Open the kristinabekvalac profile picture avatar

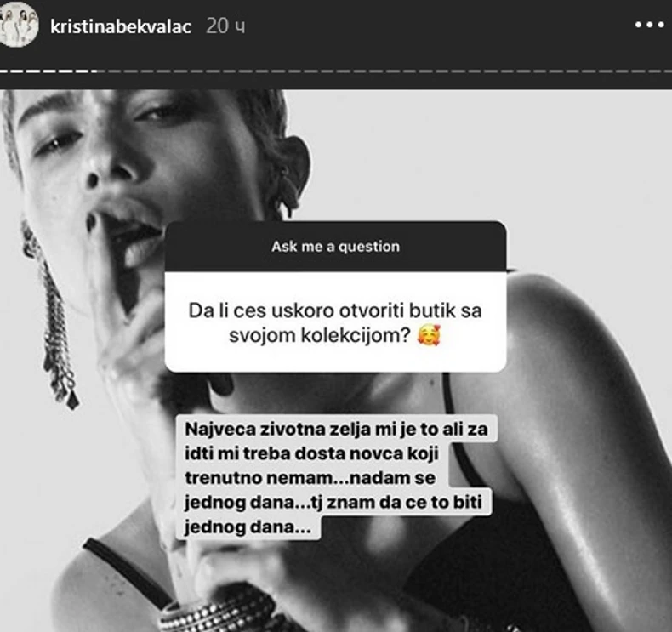point(17,25)
